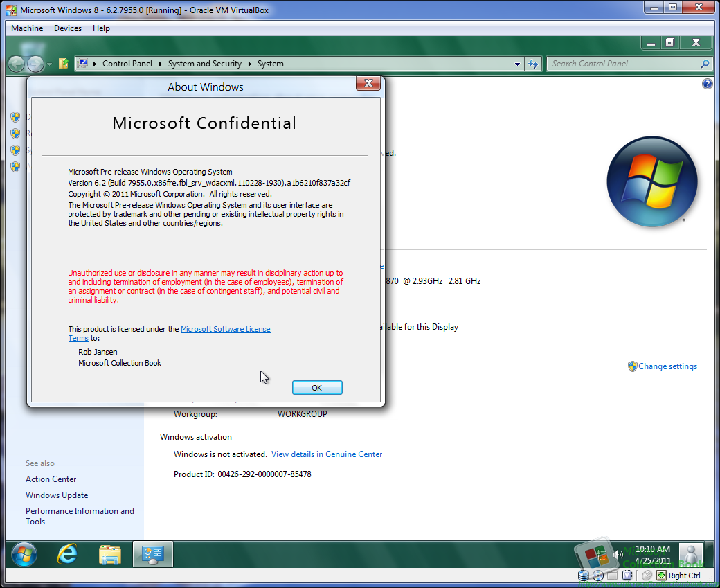Open the Windows Start orb

24,554
